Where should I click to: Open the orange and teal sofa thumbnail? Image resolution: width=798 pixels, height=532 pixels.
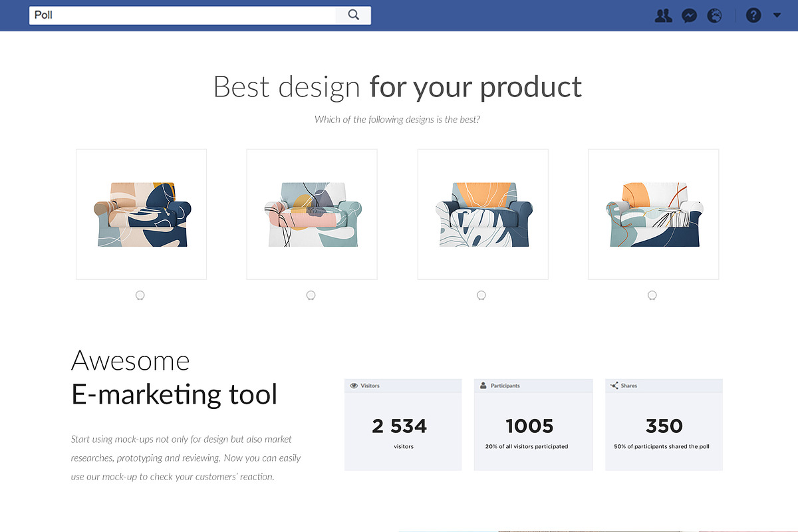654,214
